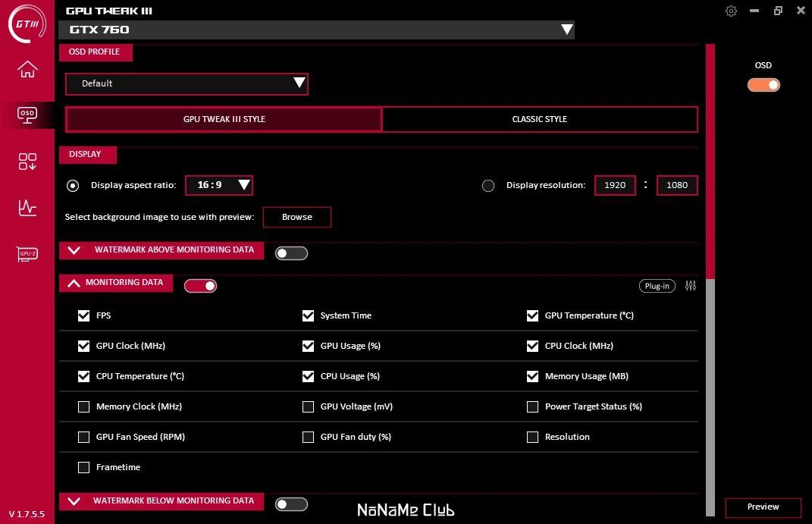Select the OSD sidebar icon
This screenshot has height=524, width=812.
(27, 115)
